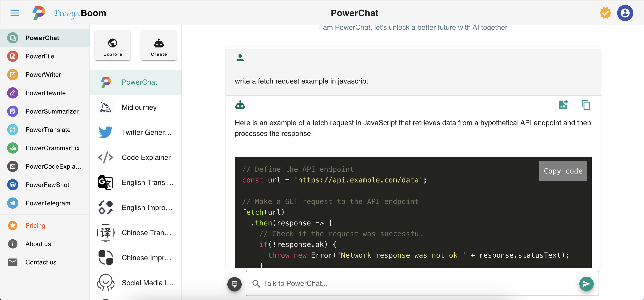Open the Pricing page
The image size is (644, 300).
click(35, 225)
